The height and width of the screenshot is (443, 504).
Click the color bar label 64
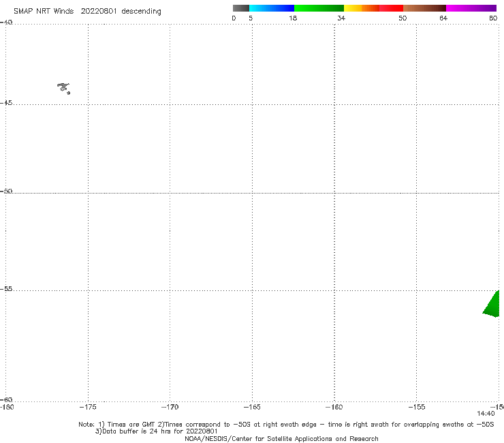pyautogui.click(x=443, y=18)
